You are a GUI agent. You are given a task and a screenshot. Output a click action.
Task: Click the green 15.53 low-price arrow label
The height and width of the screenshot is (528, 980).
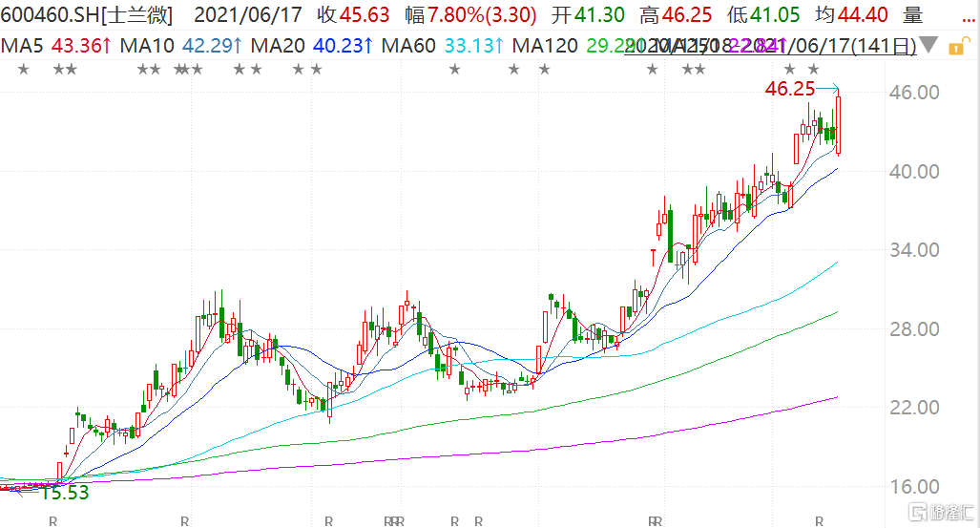[x=64, y=493]
